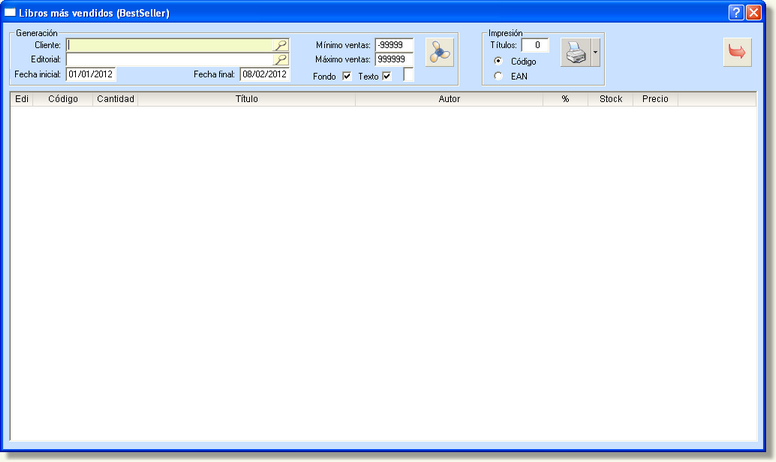Sort by the Edi column header

pyautogui.click(x=22, y=99)
